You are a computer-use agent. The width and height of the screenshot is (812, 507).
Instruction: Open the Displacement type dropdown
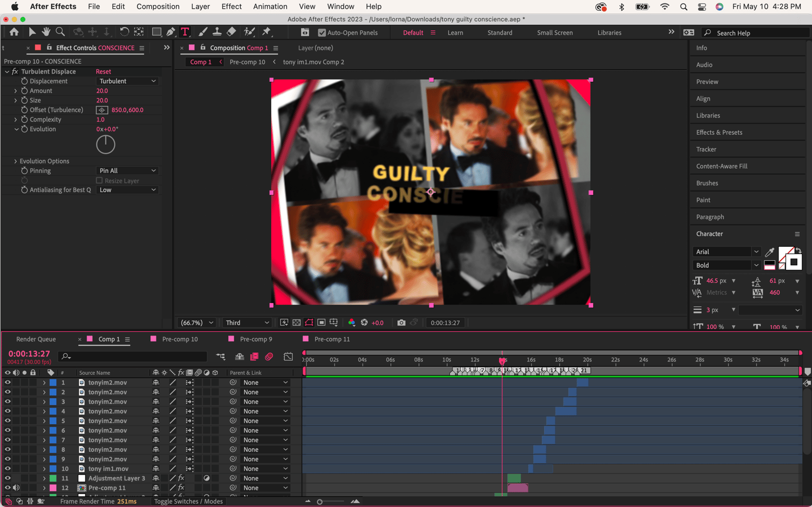pyautogui.click(x=127, y=81)
